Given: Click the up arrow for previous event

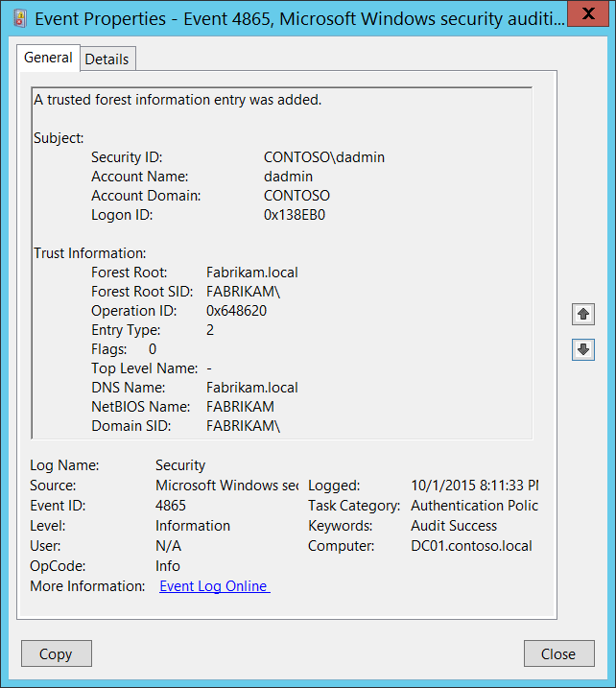Looking at the screenshot, I should [582, 314].
